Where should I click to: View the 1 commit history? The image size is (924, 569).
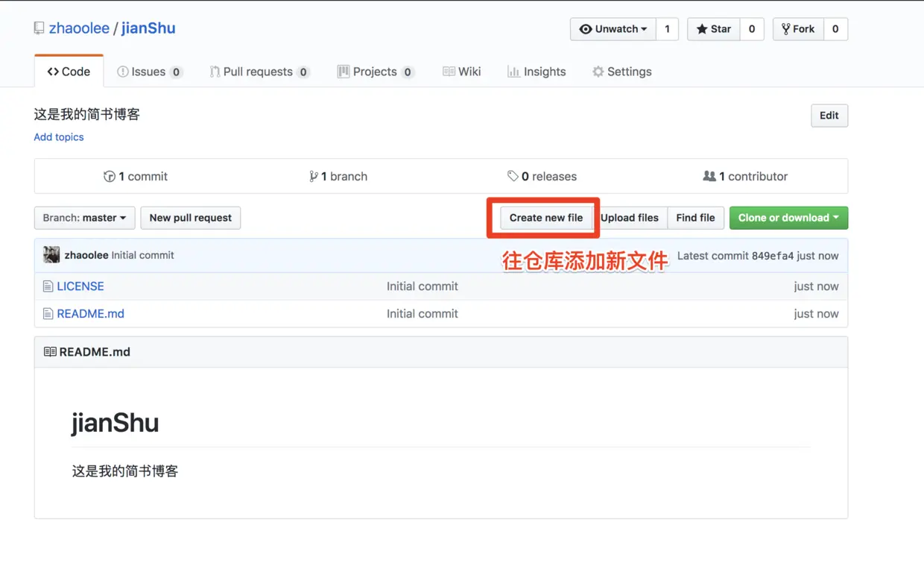coord(136,177)
